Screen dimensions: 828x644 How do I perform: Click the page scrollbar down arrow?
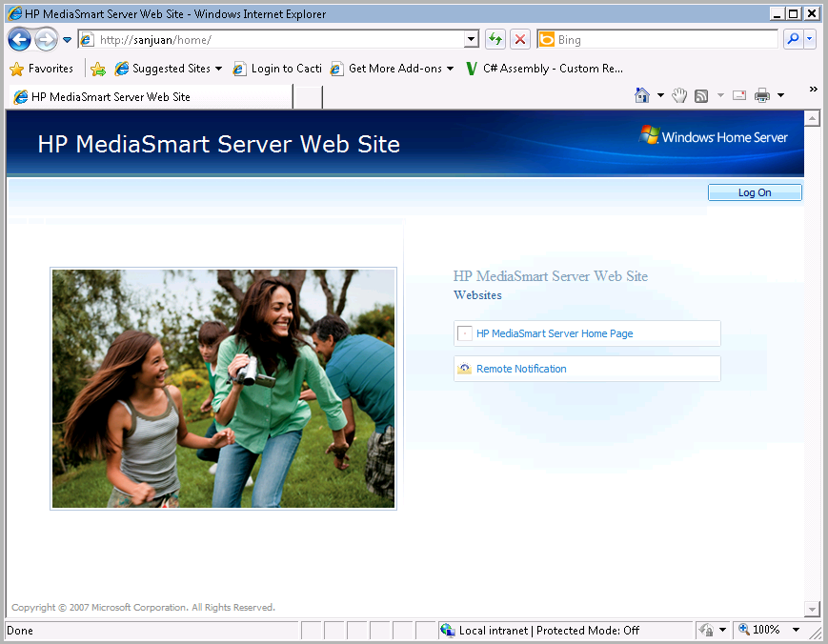tap(812, 609)
